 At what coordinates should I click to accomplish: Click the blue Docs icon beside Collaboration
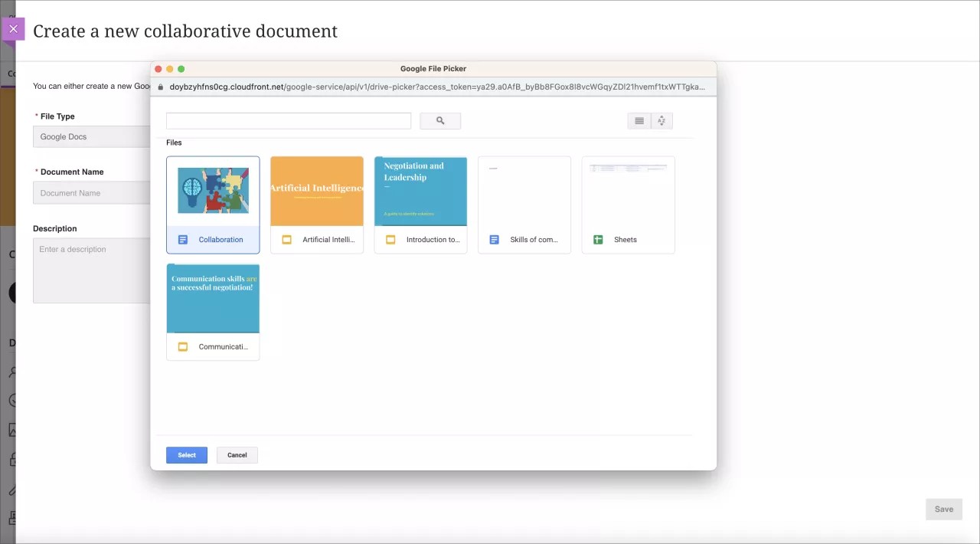(x=182, y=239)
